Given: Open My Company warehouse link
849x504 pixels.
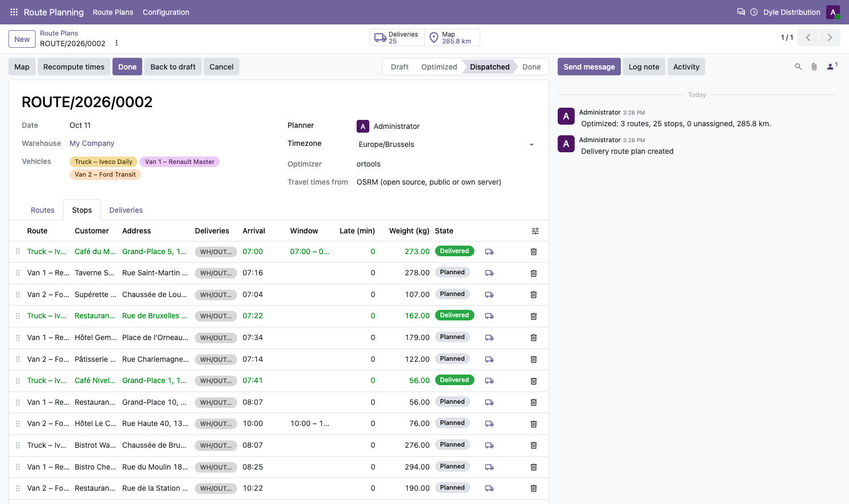Looking at the screenshot, I should (x=92, y=143).
